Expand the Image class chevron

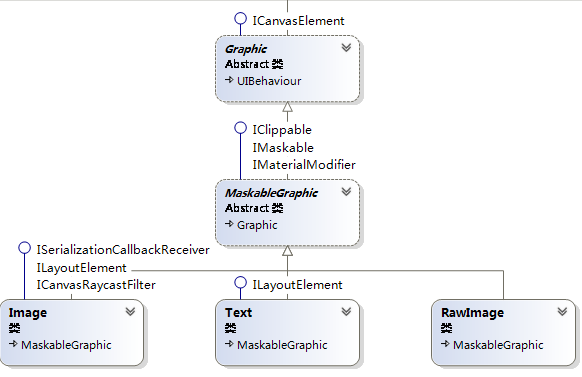(130, 311)
